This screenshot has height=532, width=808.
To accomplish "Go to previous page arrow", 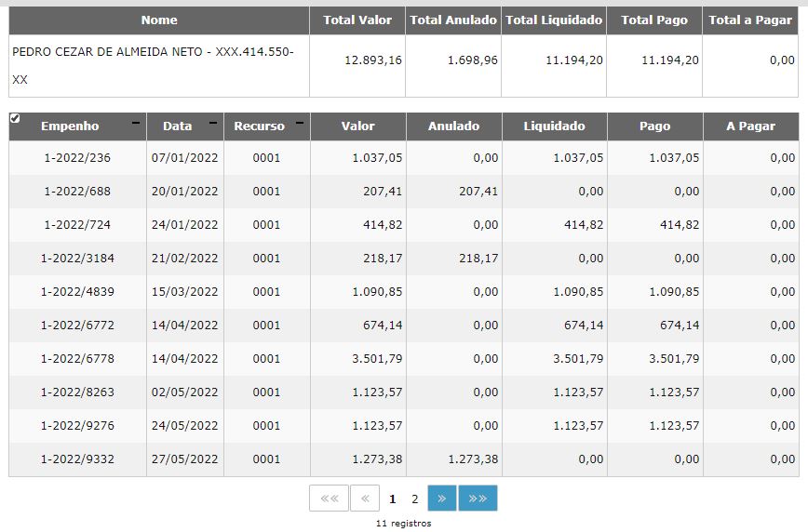I will [x=365, y=498].
